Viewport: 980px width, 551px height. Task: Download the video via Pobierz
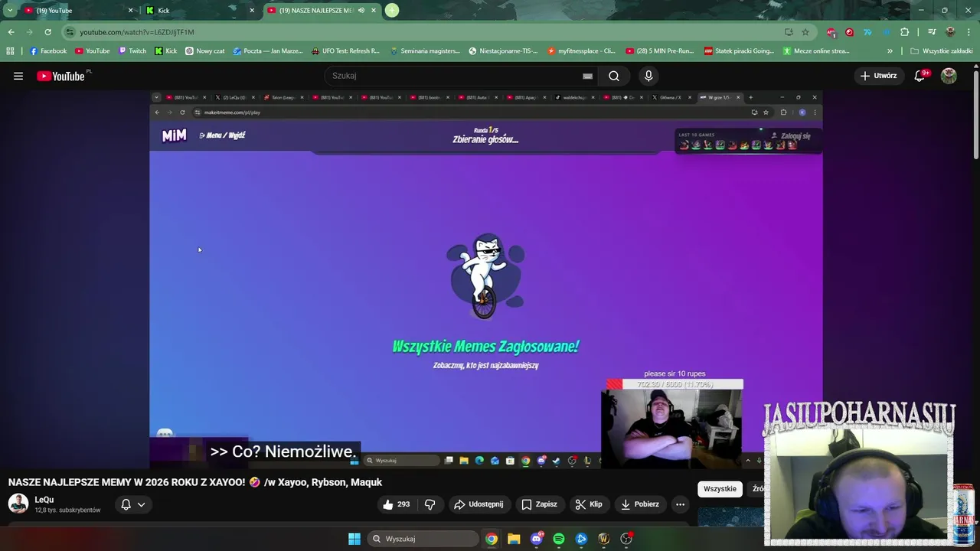(x=639, y=504)
